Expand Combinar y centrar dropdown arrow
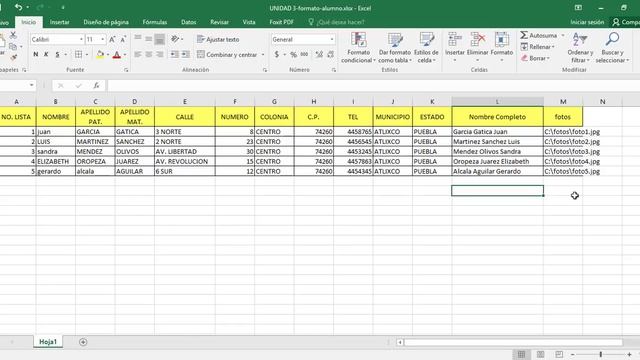 pos(263,54)
